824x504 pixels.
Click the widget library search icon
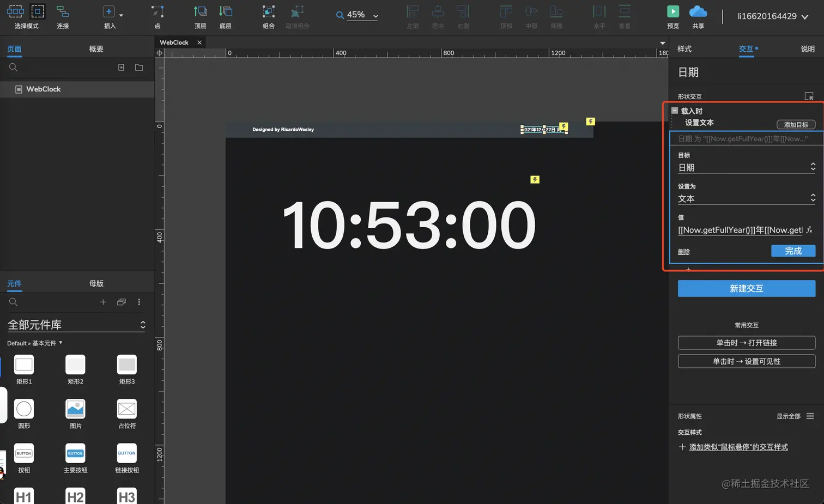point(14,302)
